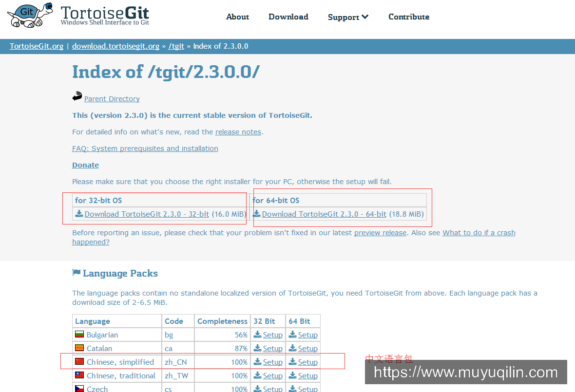The height and width of the screenshot is (392, 575).
Task: Click Bulgarian 32 Bit download icon
Action: pyautogui.click(x=257, y=334)
